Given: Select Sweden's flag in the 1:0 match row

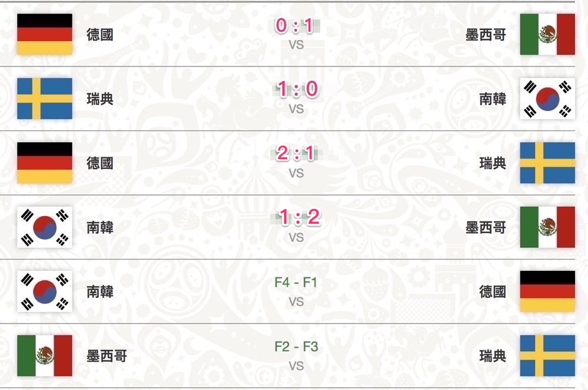Looking at the screenshot, I should tap(45, 99).
